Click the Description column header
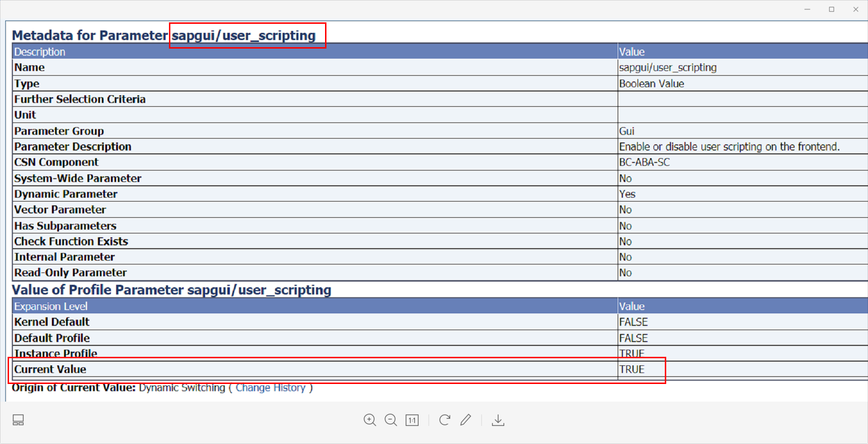This screenshot has width=868, height=444. 39,51
